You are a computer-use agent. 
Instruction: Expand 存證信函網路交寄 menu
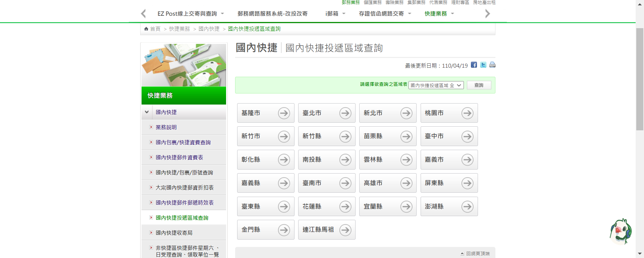[x=410, y=14]
